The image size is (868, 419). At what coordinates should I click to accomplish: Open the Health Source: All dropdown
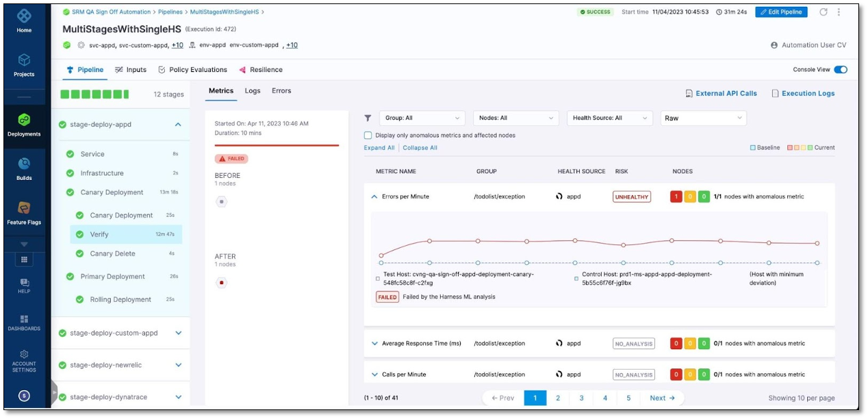(610, 118)
